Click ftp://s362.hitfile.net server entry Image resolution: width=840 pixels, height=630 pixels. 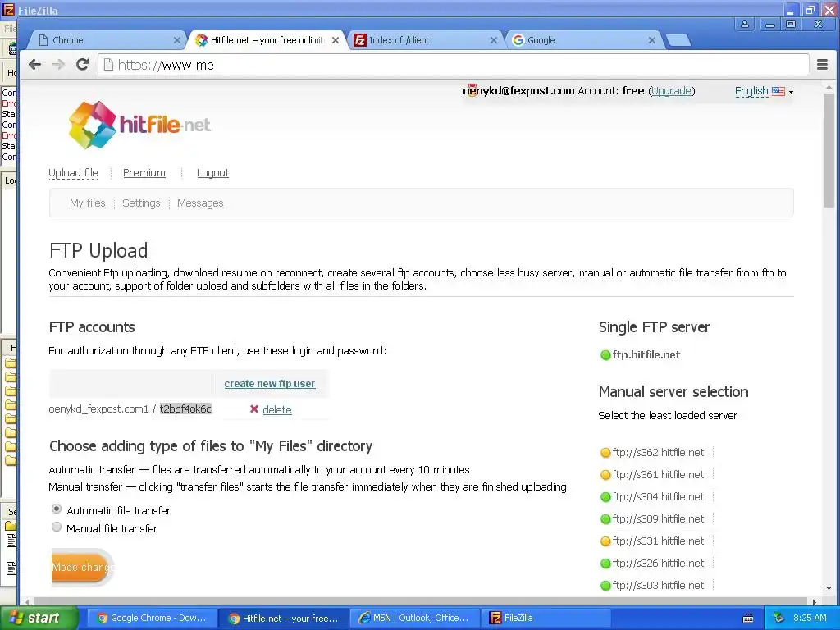coord(658,453)
